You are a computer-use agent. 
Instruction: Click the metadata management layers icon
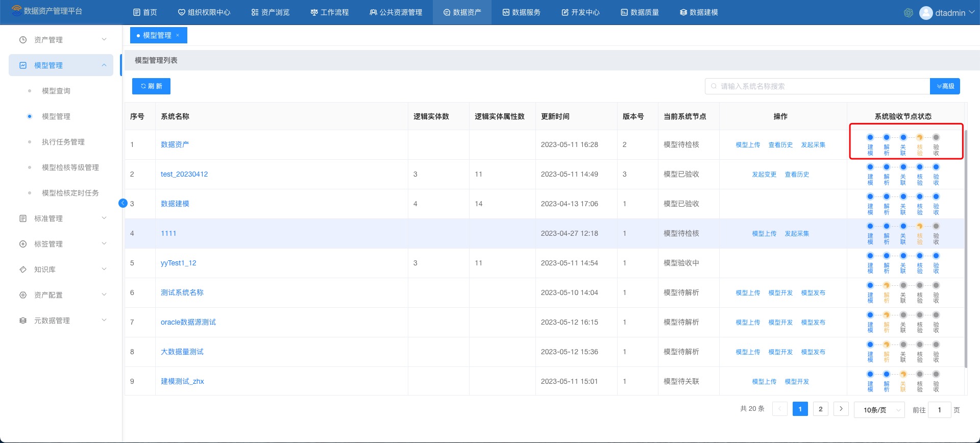point(23,321)
